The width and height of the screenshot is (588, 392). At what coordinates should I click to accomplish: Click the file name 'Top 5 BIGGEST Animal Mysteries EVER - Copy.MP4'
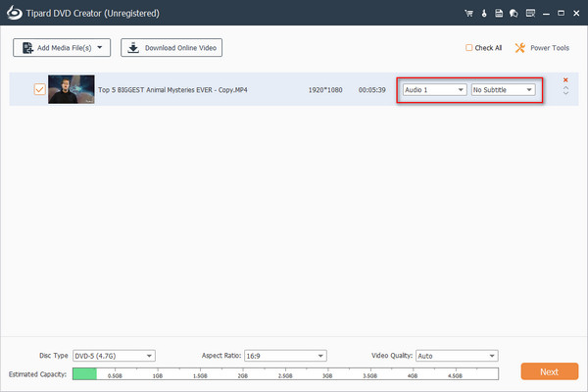(172, 90)
